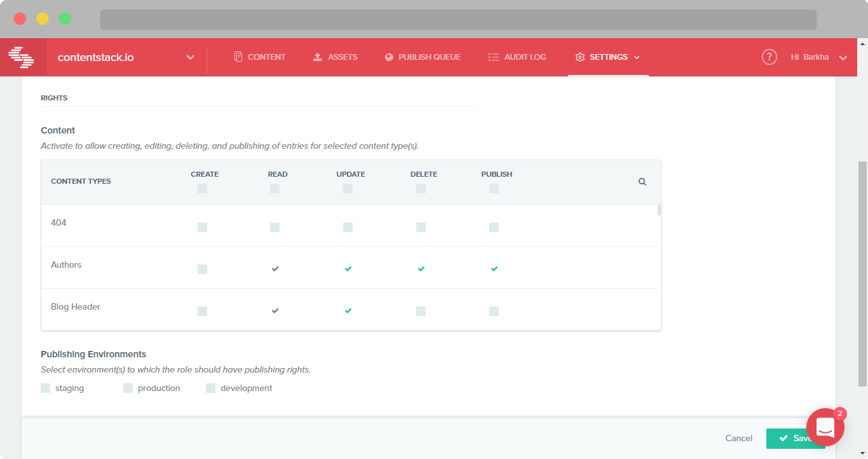Click the green maximize window button

point(65,18)
